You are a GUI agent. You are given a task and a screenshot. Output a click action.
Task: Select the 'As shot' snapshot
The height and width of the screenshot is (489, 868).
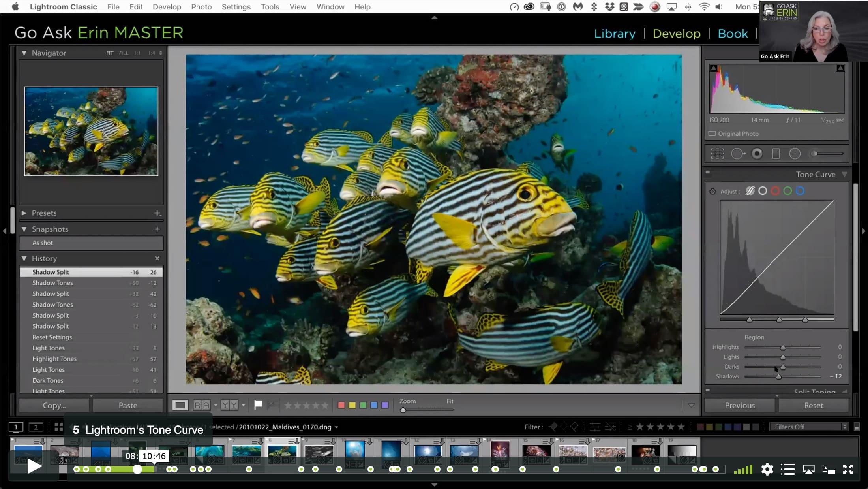(x=91, y=243)
